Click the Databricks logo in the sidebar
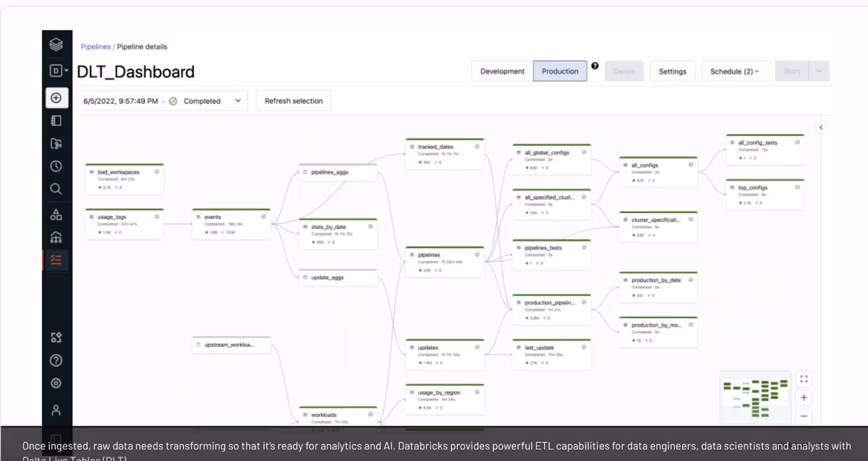Image resolution: width=868 pixels, height=461 pixels. coord(56,46)
